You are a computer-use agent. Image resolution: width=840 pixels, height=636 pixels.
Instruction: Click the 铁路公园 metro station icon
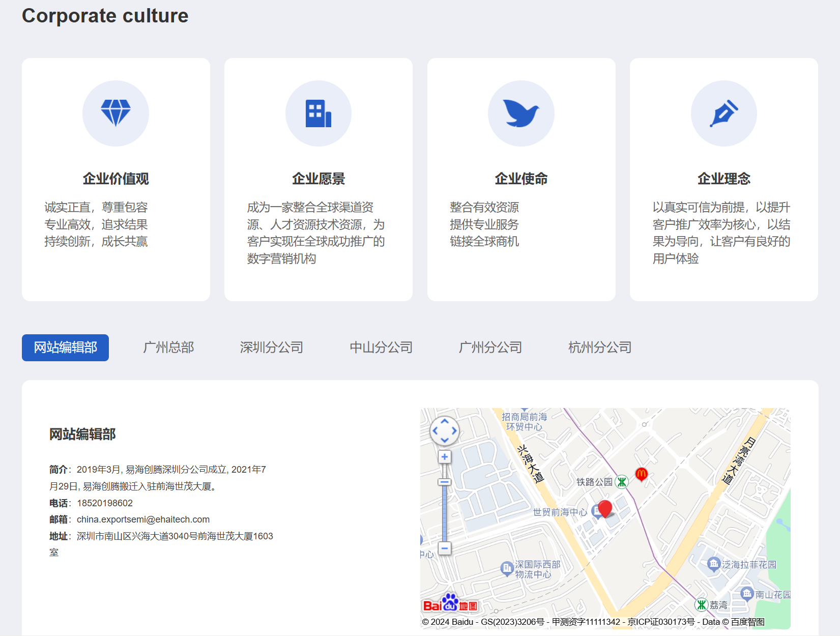click(622, 482)
